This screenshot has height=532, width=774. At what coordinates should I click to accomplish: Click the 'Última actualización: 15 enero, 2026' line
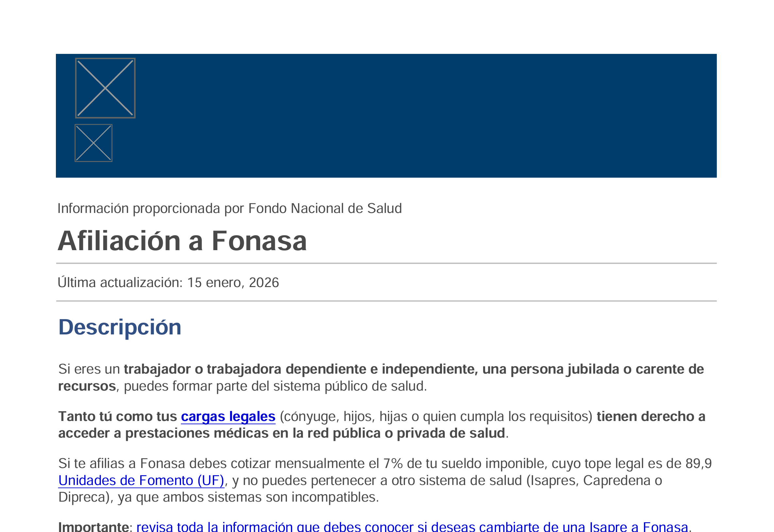pos(168,282)
